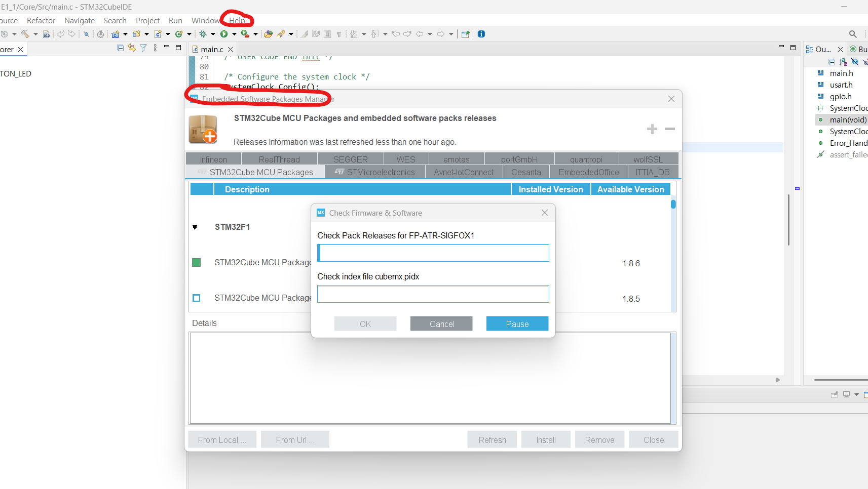Click the pin editor icon in toolbar

point(465,34)
